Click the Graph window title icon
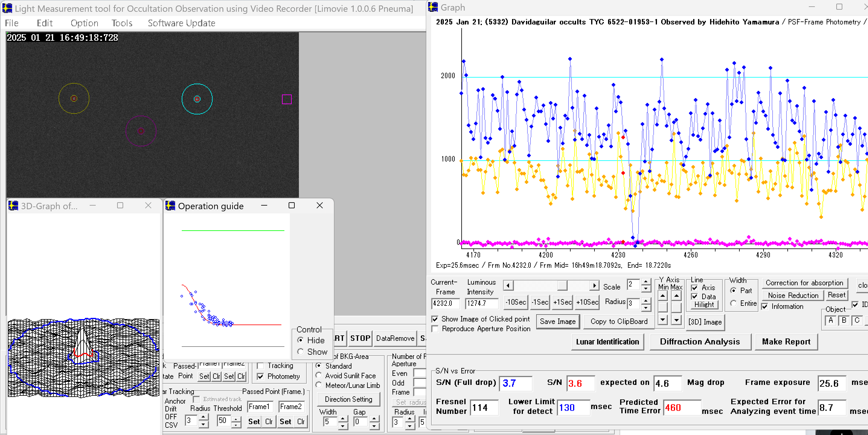Viewport: 868px width, 435px height. tap(433, 7)
